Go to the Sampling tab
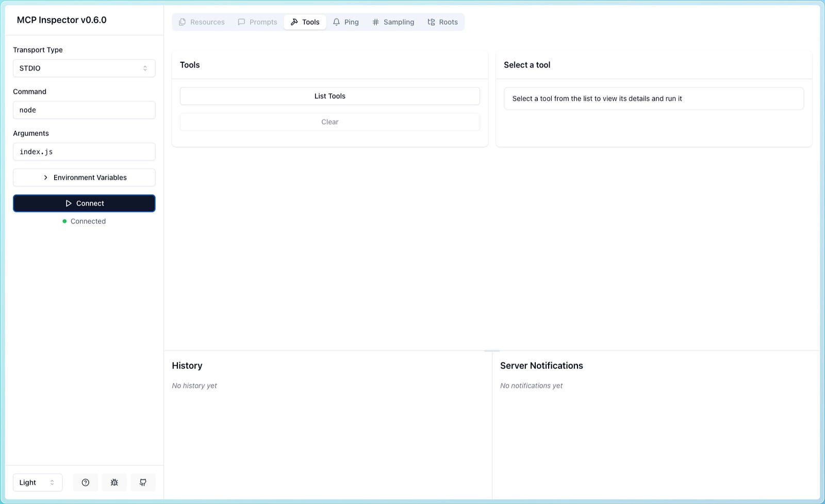The height and width of the screenshot is (504, 825). [x=393, y=22]
